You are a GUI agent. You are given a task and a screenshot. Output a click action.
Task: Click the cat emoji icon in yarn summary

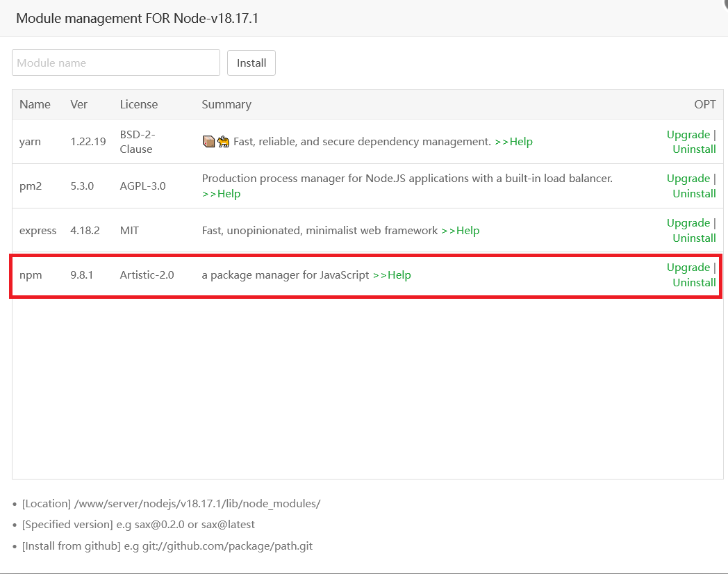pyautogui.click(x=223, y=141)
